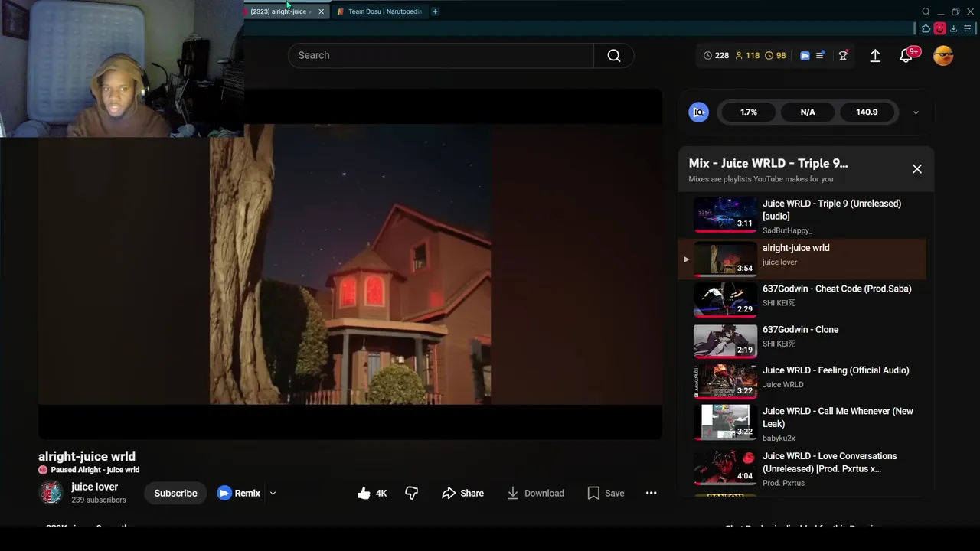Click babyku2x channel name
This screenshot has height=551, width=980.
point(779,438)
